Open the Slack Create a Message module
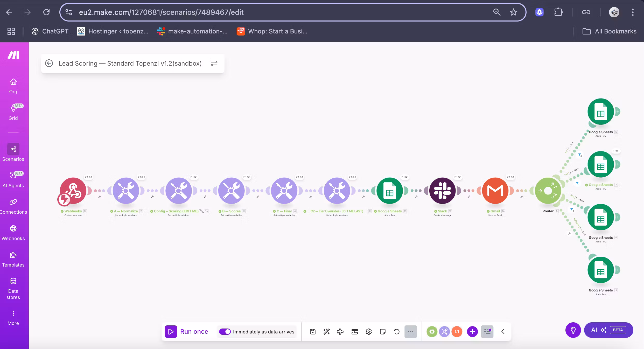 442,191
